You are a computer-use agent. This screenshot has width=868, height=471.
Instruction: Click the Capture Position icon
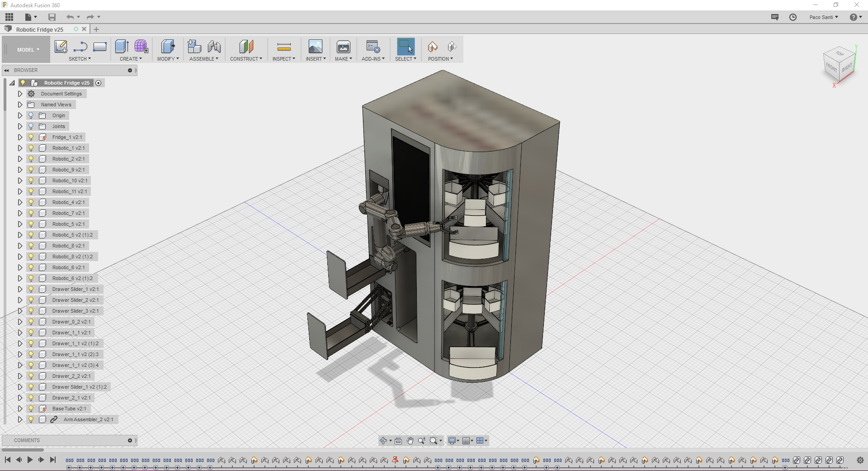[433, 47]
